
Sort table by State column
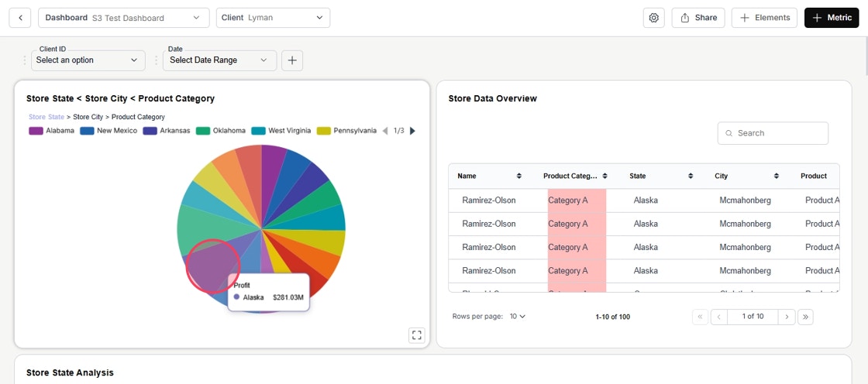coord(691,176)
